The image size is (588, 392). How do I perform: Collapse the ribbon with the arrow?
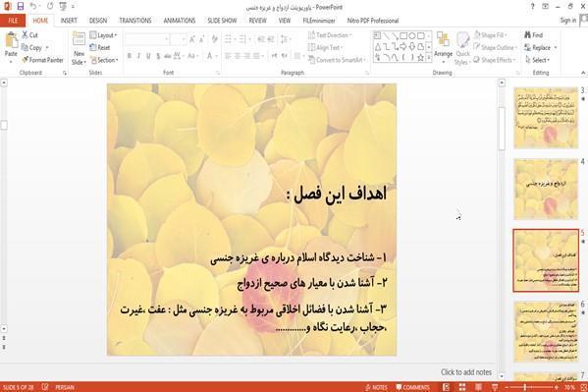pyautogui.click(x=583, y=73)
